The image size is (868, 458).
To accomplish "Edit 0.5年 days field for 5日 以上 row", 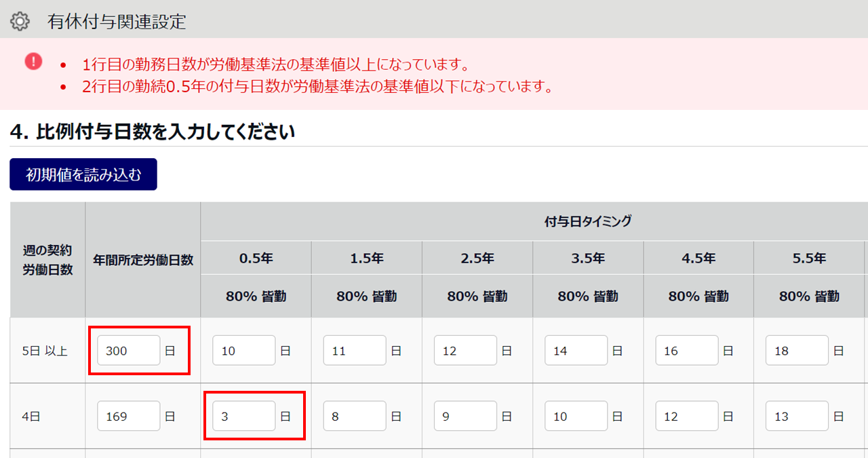I will (x=244, y=351).
